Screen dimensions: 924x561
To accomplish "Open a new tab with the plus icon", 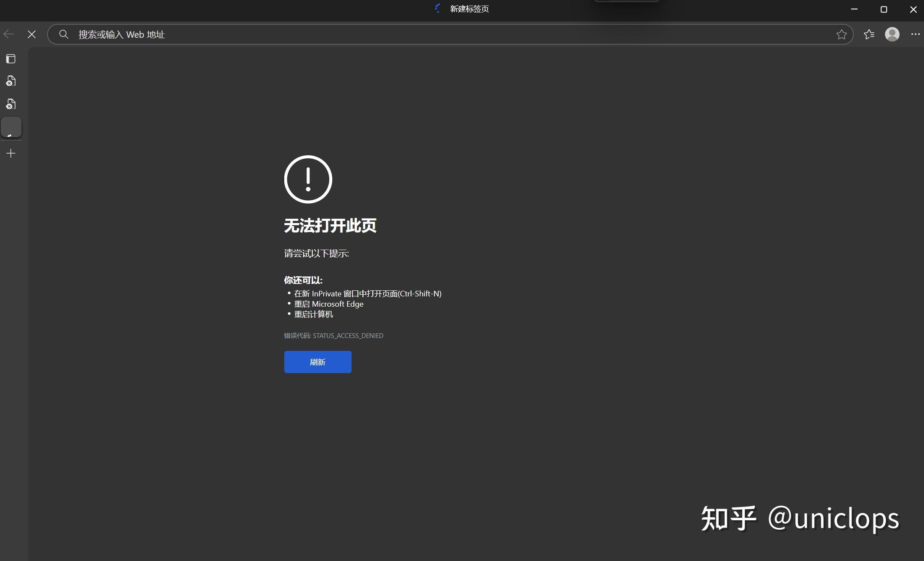I will click(x=11, y=153).
